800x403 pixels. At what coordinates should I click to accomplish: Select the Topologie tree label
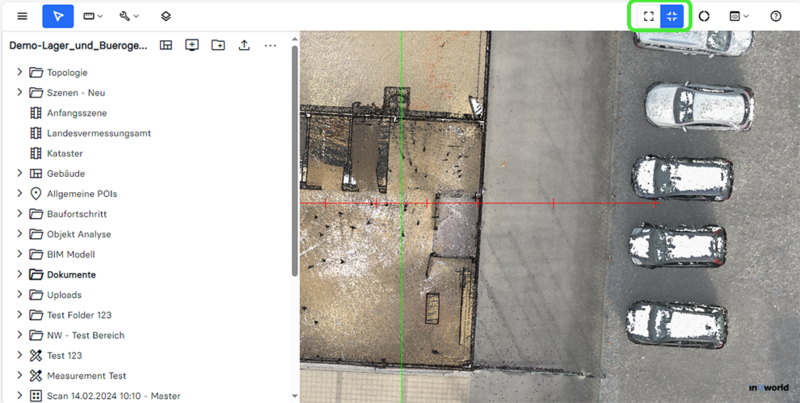67,72
